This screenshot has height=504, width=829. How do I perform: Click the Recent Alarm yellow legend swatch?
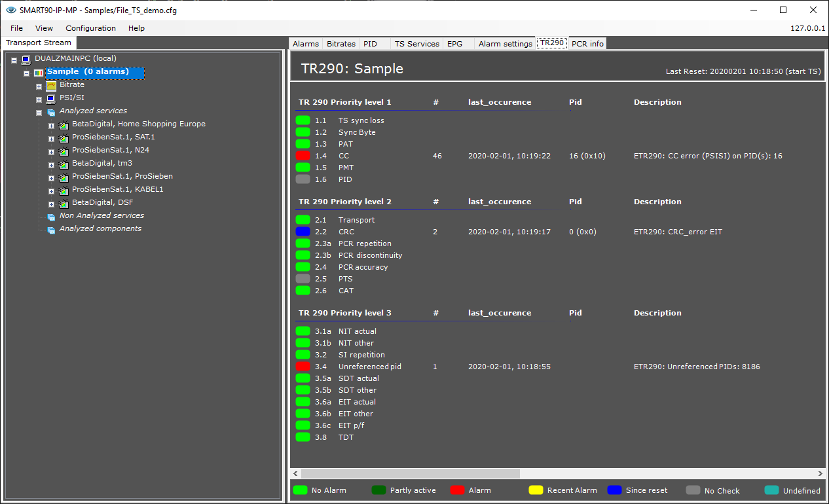[x=536, y=490]
